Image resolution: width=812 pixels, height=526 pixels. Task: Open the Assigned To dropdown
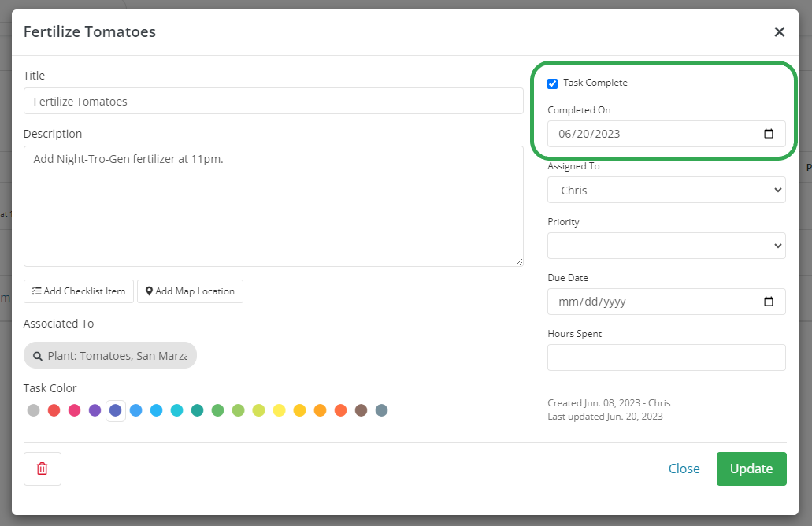(x=666, y=190)
